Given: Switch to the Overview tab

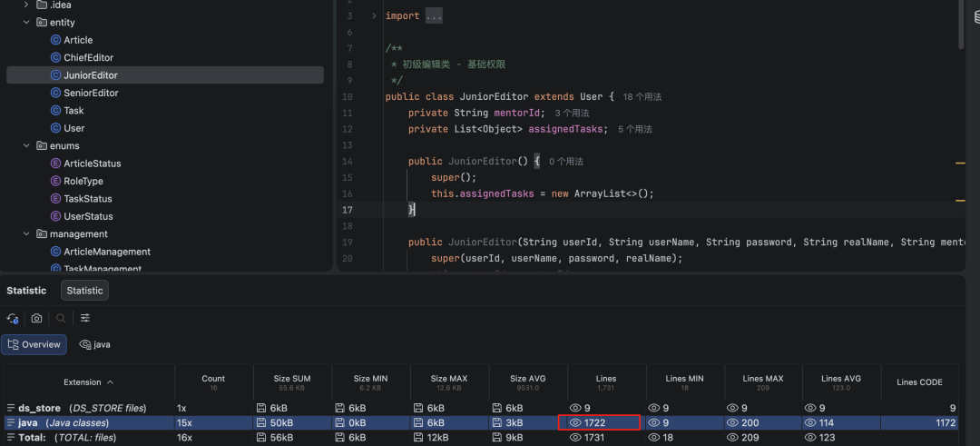Looking at the screenshot, I should [x=34, y=344].
